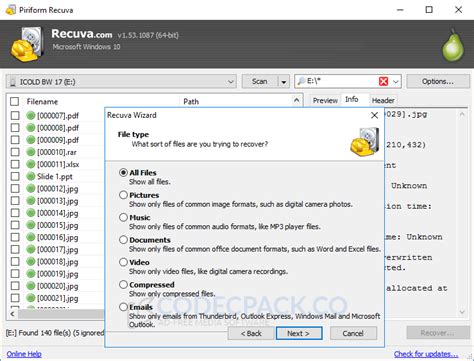Click the Recuva hard hat drive logo
This screenshot has height=361, width=474.
click(x=28, y=45)
